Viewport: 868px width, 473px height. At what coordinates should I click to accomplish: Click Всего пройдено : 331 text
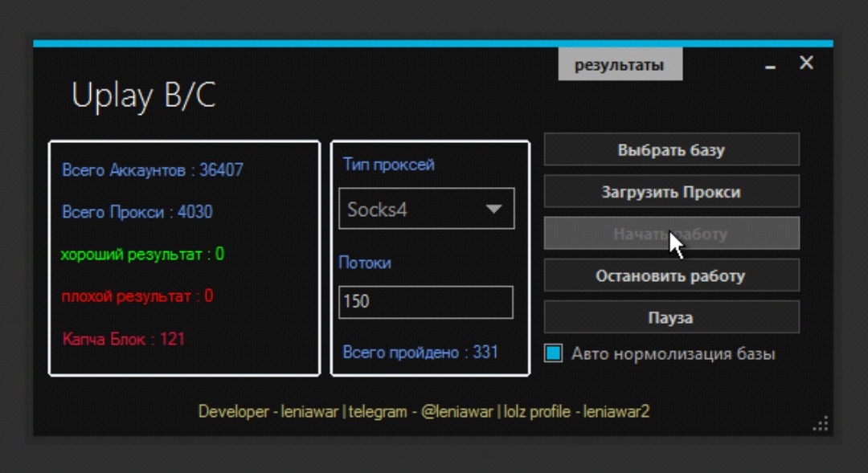point(420,353)
